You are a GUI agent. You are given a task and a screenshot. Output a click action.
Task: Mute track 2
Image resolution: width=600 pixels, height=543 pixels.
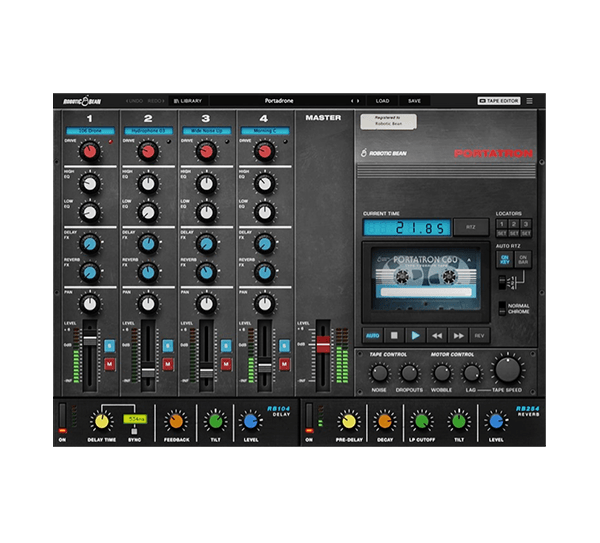pos(168,364)
